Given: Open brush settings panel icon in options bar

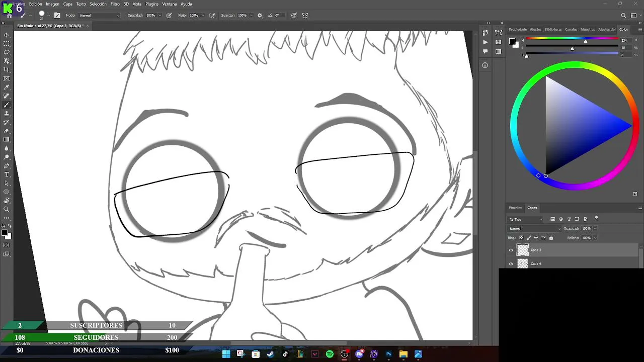Looking at the screenshot, I should [x=57, y=15].
